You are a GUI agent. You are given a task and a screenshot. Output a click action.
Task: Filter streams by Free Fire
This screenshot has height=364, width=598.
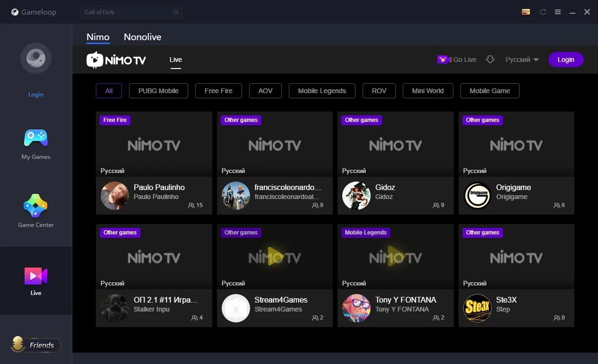tap(218, 91)
